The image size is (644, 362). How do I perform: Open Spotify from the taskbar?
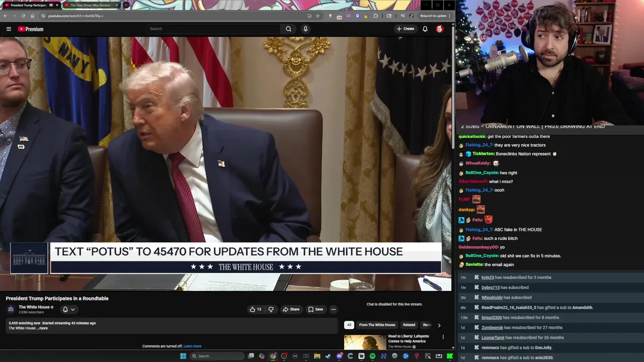click(372, 356)
